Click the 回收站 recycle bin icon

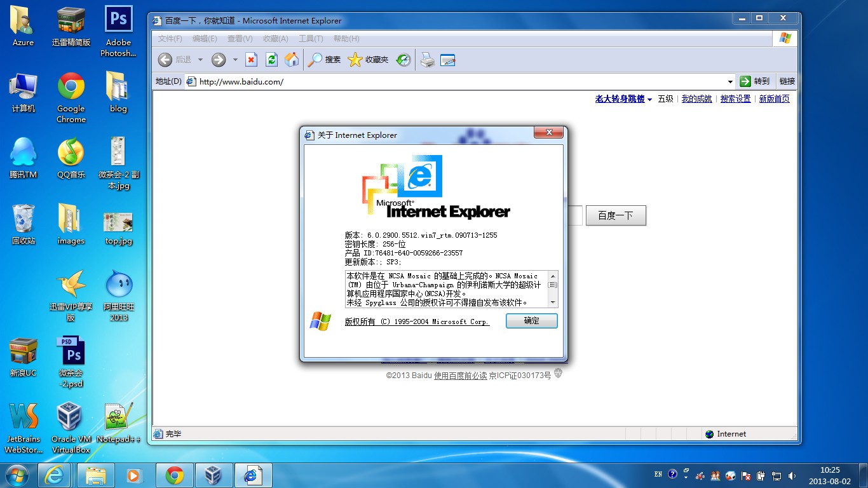24,224
